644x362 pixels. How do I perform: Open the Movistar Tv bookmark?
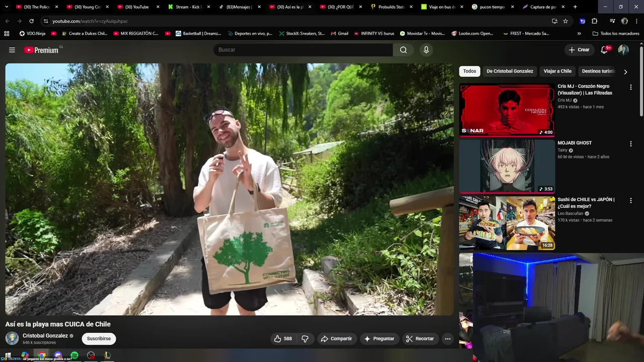(422, 34)
